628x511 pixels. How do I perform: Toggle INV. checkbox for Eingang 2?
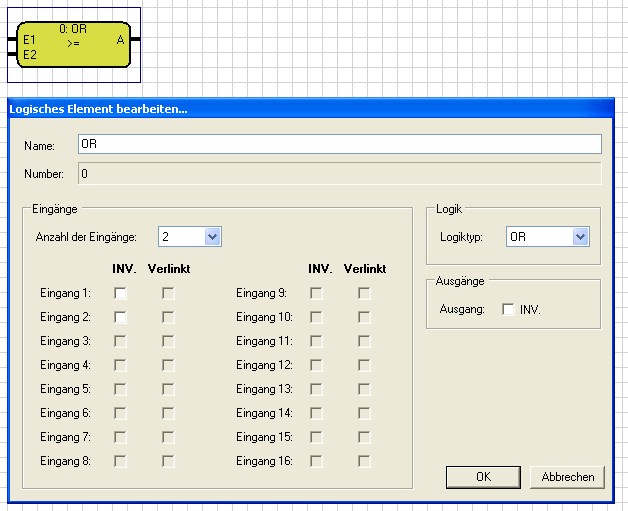pos(120,317)
